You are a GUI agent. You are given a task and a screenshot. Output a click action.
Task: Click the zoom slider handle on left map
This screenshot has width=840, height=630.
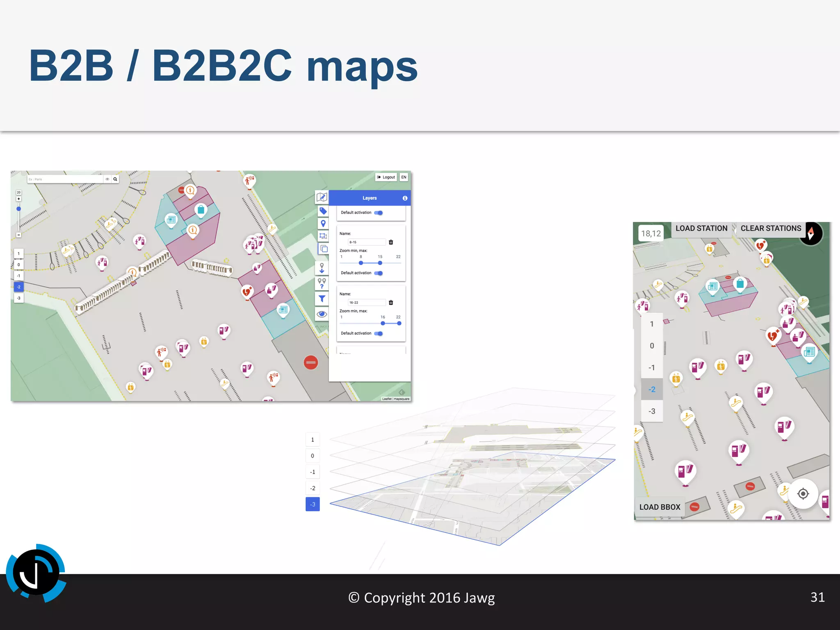18,209
